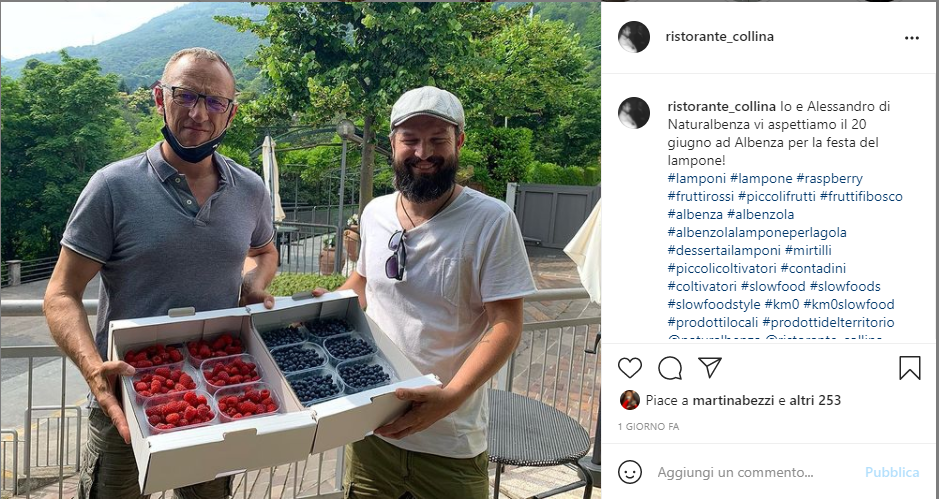Click the caption profile picture avatar

click(634, 113)
